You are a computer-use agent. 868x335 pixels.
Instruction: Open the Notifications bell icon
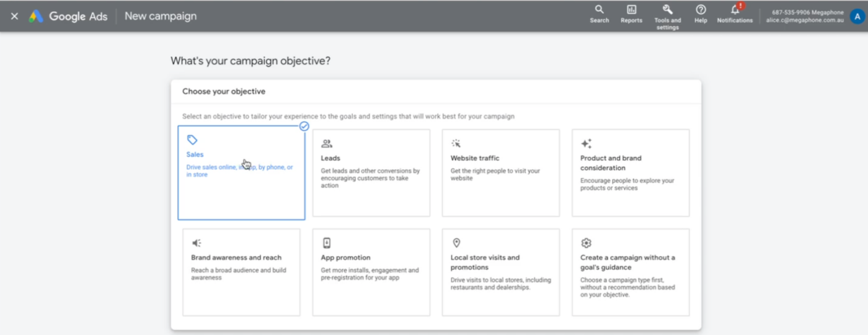(x=735, y=10)
